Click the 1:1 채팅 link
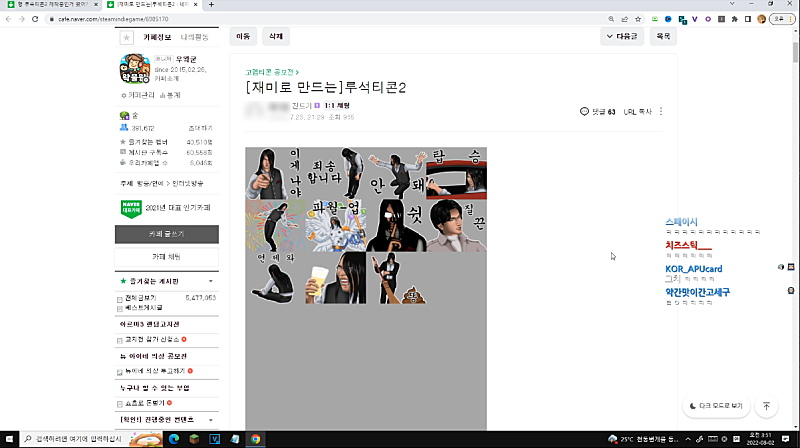800x448 pixels. click(337, 106)
